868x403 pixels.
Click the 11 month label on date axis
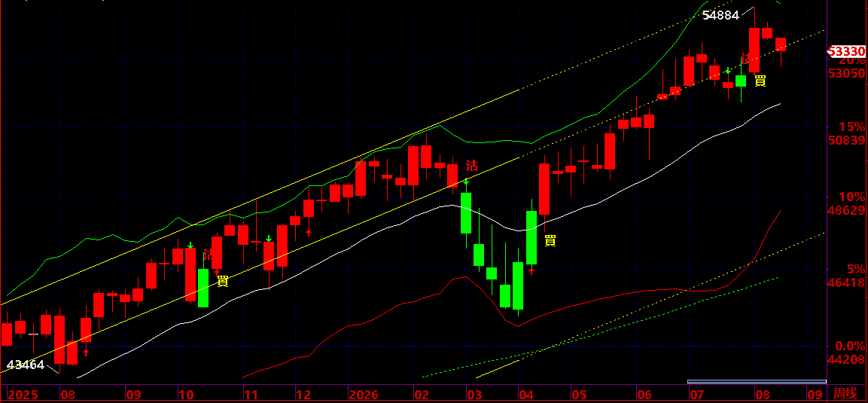pos(251,395)
